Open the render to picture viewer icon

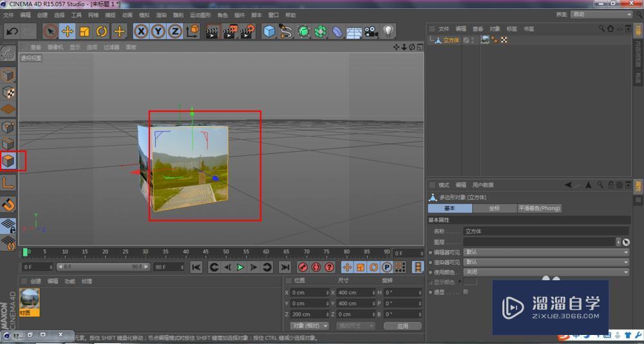pyautogui.click(x=230, y=31)
